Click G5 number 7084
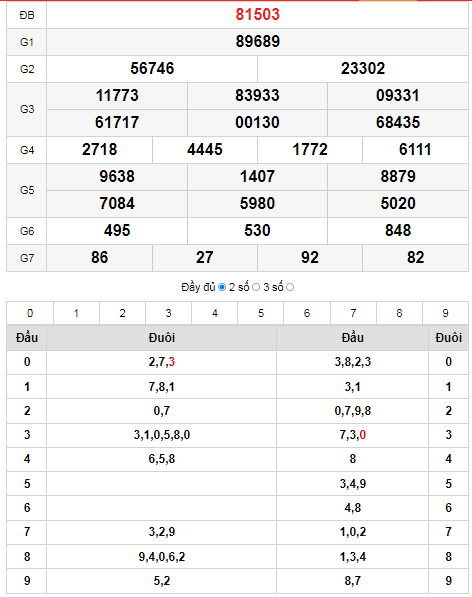The width and height of the screenshot is (472, 597). (x=117, y=204)
